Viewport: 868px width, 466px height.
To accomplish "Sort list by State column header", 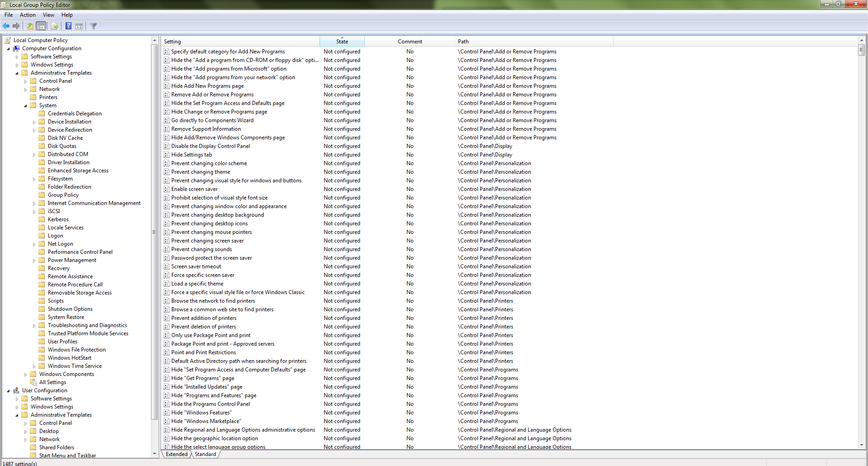I will click(x=342, y=41).
